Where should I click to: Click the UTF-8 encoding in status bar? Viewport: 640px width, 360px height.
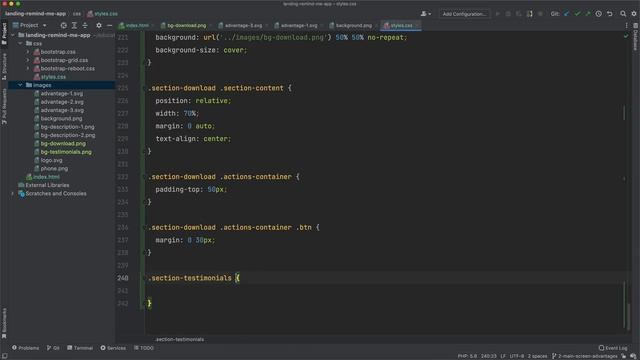516,356
